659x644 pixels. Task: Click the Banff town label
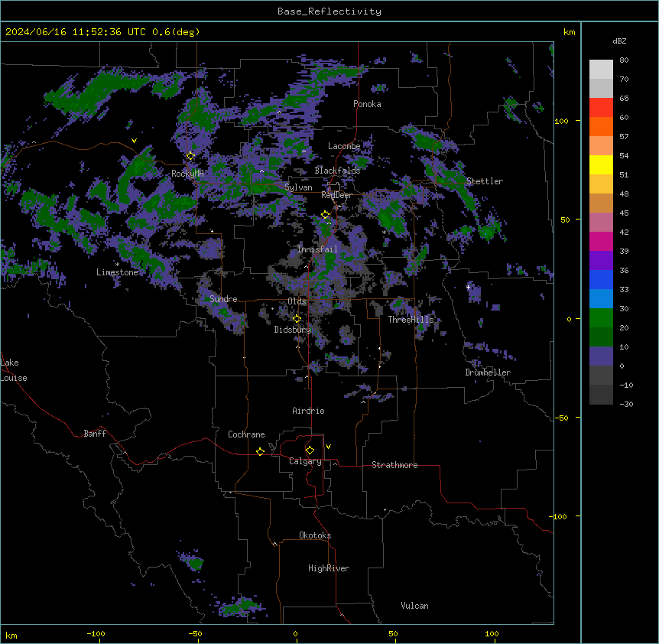pos(95,434)
